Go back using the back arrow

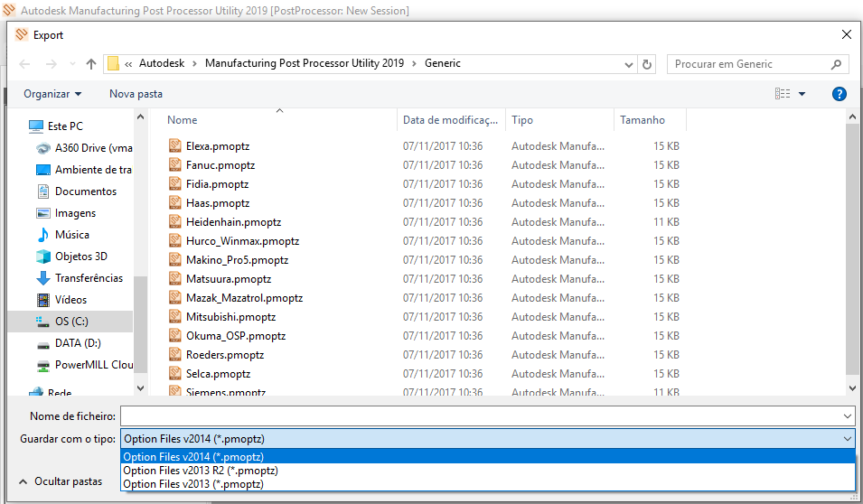coord(24,64)
